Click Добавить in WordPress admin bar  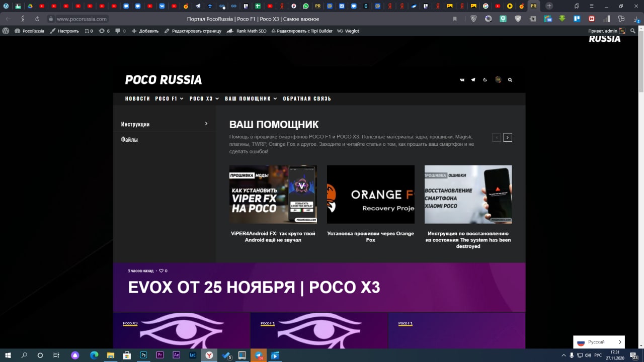[x=145, y=31]
